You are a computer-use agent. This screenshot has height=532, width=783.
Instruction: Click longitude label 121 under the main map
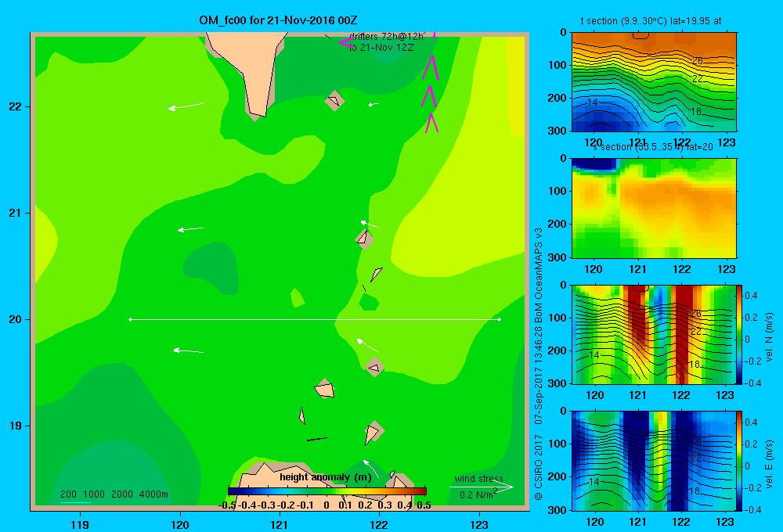click(280, 524)
